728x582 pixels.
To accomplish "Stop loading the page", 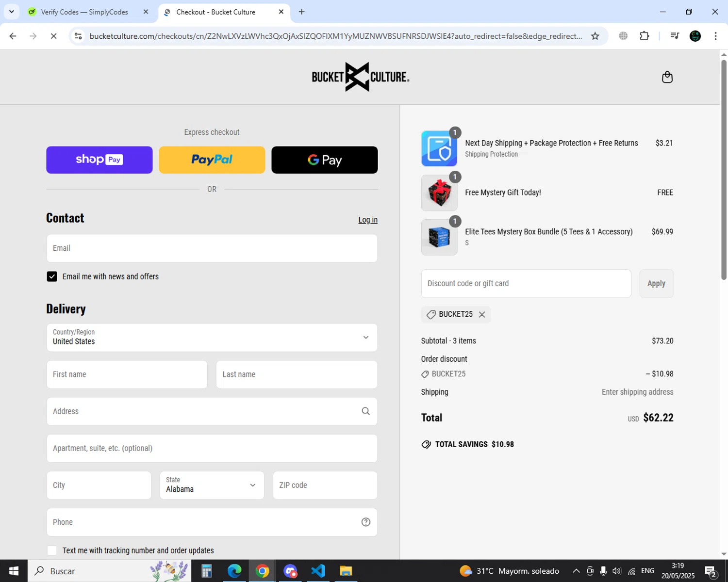I will tap(53, 36).
